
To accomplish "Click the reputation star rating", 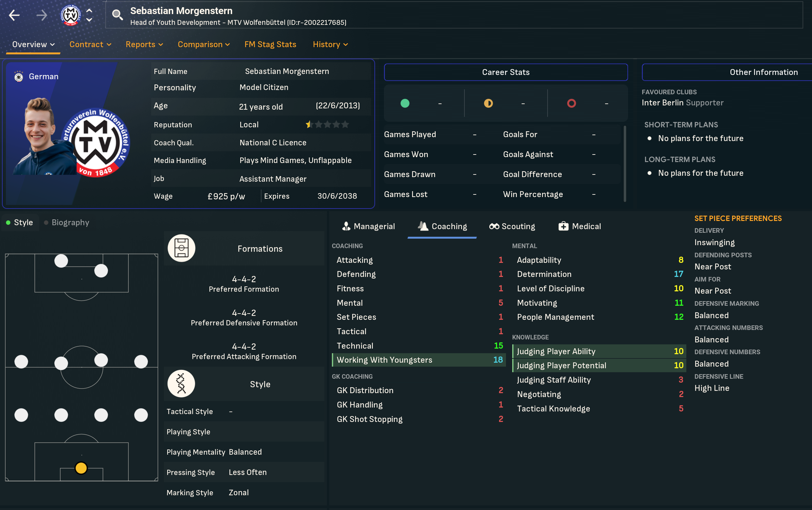I will [327, 124].
